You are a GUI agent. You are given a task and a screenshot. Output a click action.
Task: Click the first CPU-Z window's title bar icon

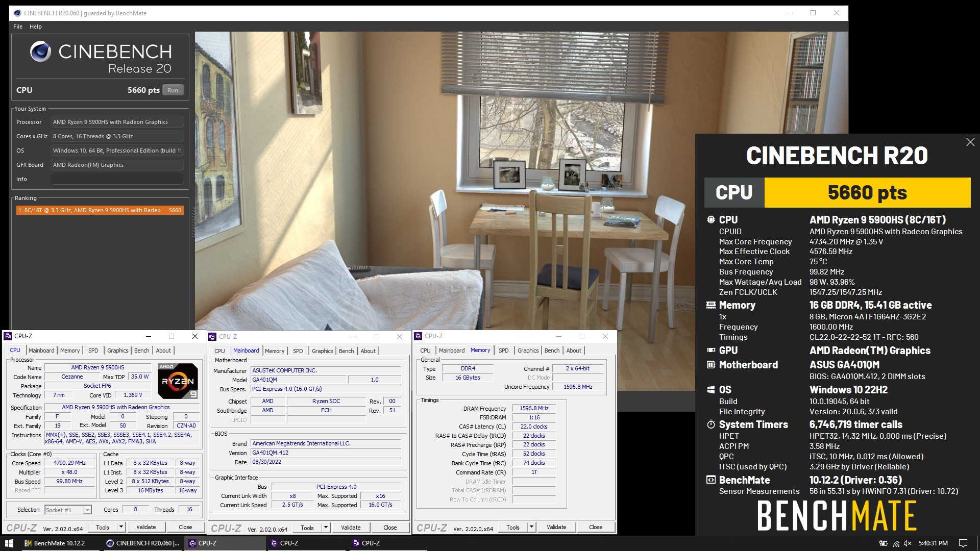coord(8,336)
